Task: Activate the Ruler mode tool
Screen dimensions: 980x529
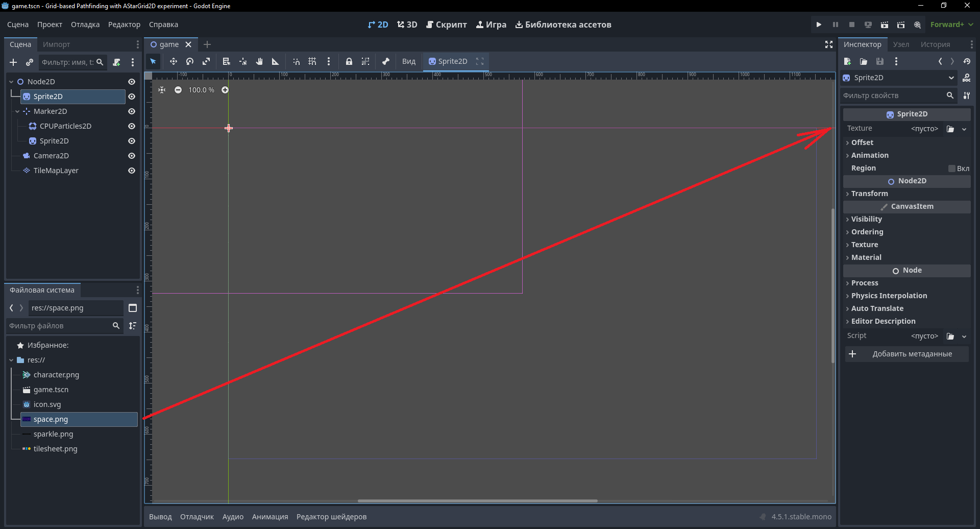Action: click(276, 61)
